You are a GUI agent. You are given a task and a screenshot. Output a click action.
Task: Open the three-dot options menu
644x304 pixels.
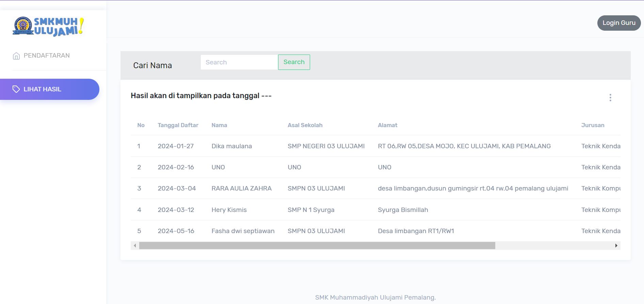click(x=610, y=98)
